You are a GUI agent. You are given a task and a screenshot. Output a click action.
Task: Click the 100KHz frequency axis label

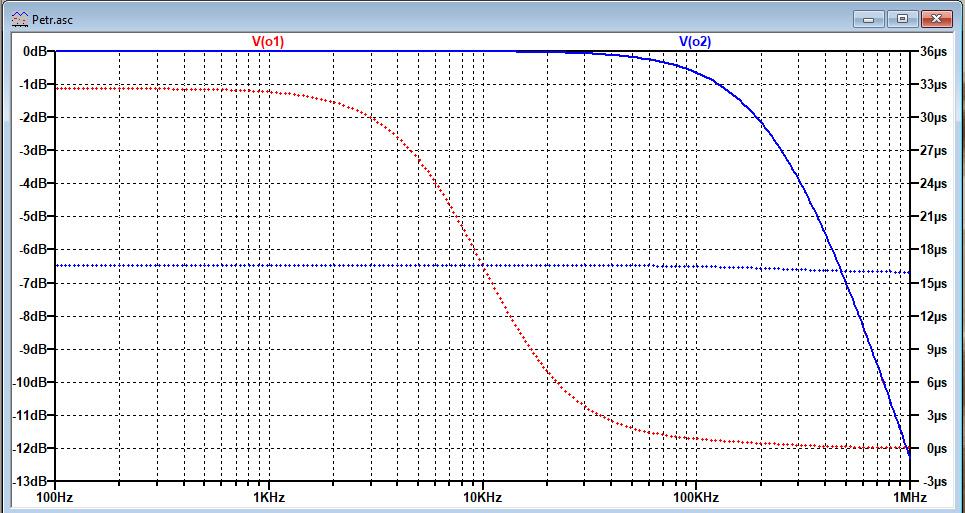click(695, 496)
